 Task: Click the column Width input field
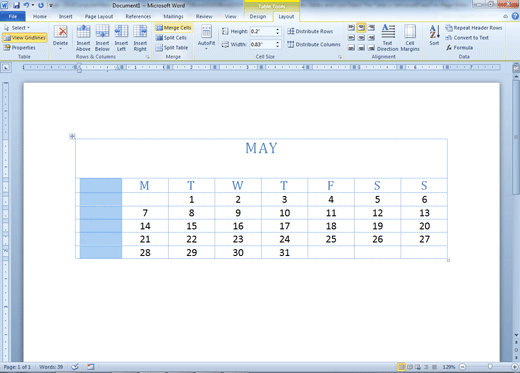click(x=262, y=44)
